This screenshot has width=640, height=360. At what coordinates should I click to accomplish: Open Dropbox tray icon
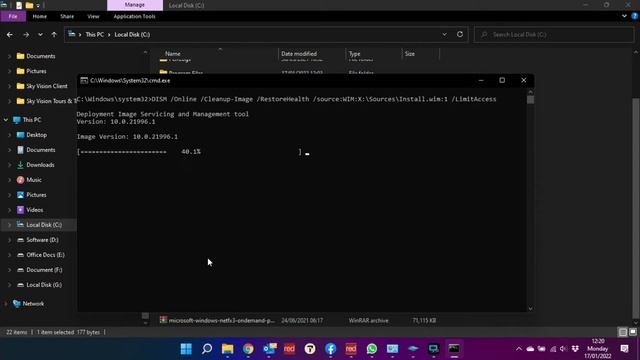coord(575,349)
